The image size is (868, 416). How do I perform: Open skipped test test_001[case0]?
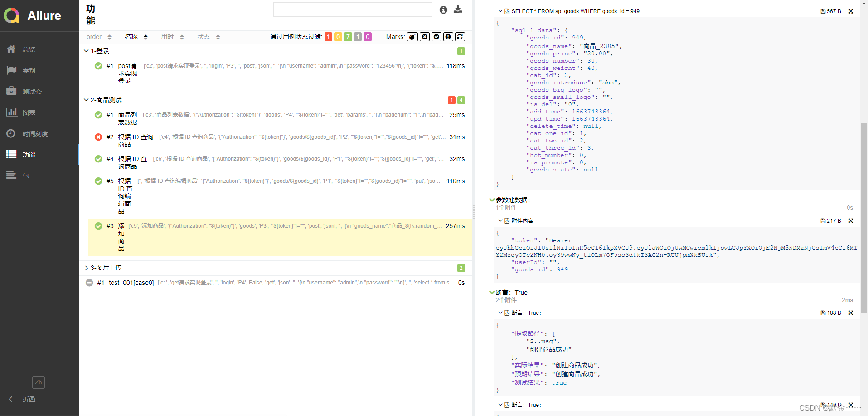coord(276,283)
